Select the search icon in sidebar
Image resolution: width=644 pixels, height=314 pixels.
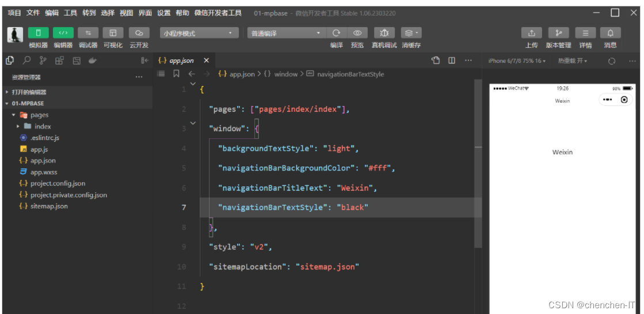coord(26,60)
